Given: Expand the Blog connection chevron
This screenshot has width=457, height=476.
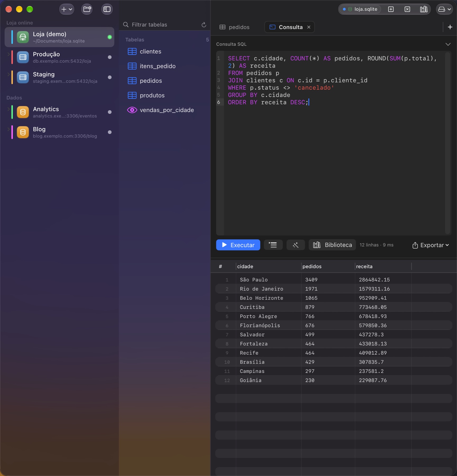Looking at the screenshot, I should pos(8,129).
